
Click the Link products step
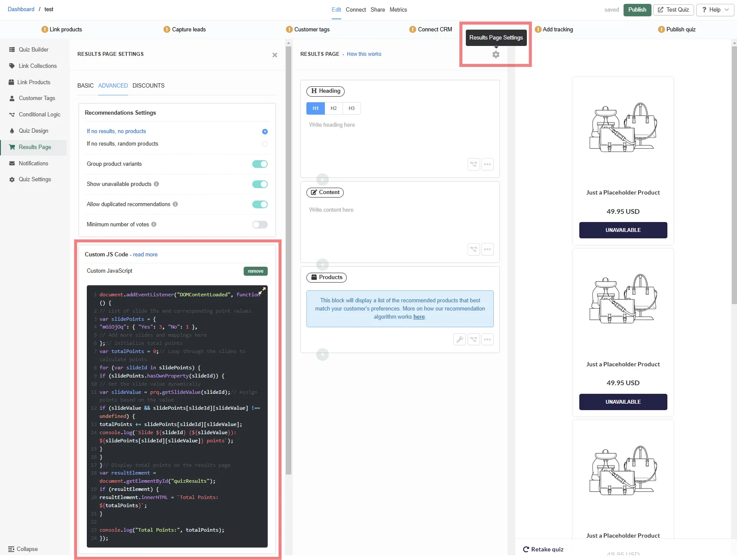tap(62, 29)
